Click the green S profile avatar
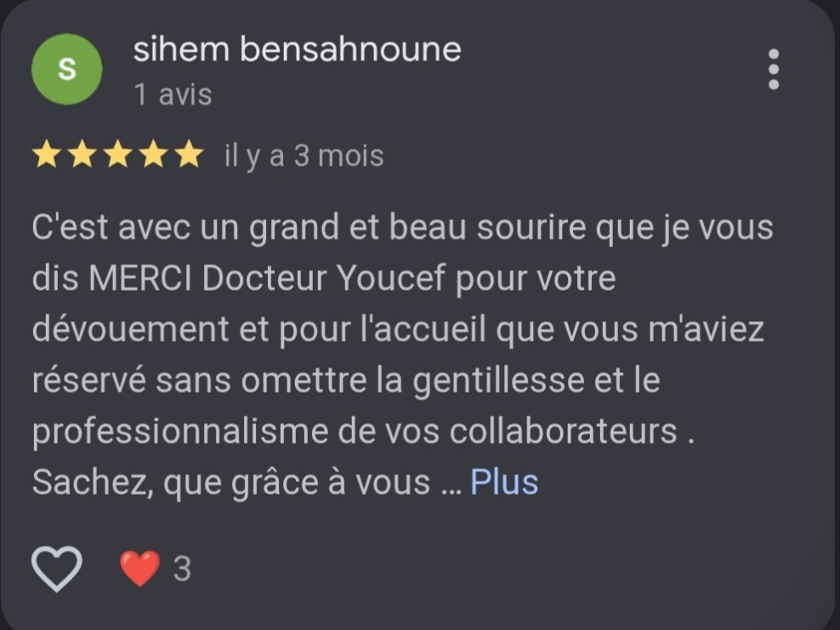This screenshot has width=840, height=630. pos(67,69)
